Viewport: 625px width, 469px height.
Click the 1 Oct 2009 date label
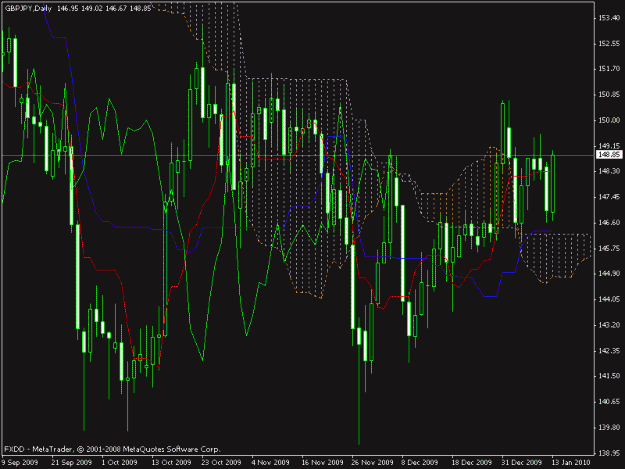tap(119, 462)
